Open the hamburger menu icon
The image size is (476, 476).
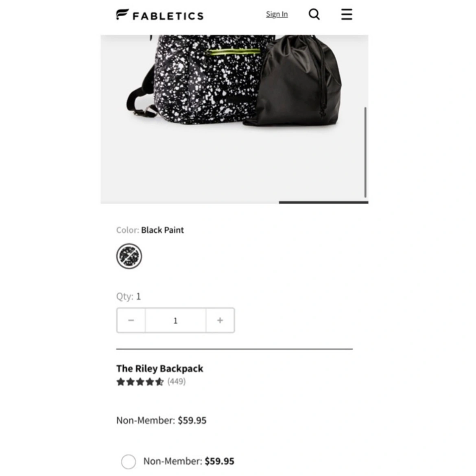click(x=347, y=14)
